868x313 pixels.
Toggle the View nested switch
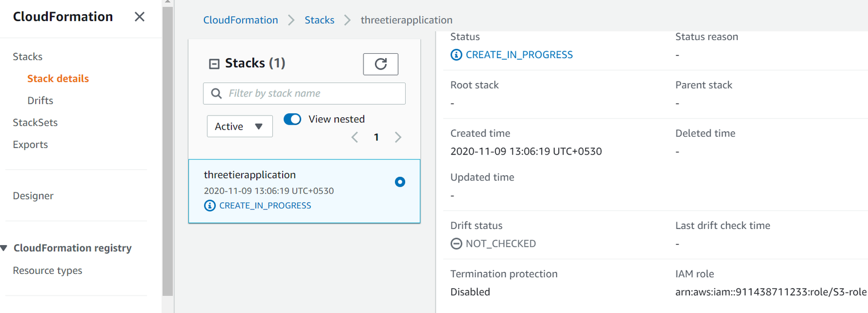tap(292, 119)
